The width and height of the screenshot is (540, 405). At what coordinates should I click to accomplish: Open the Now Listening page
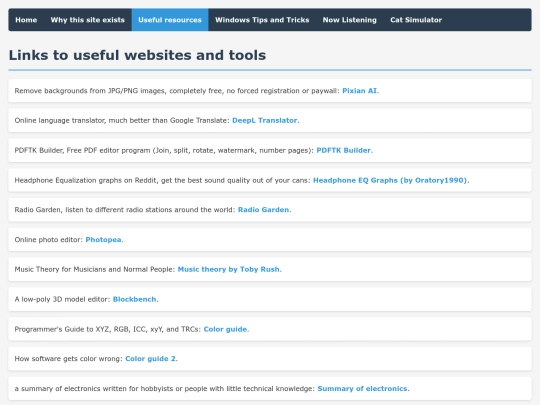point(350,20)
